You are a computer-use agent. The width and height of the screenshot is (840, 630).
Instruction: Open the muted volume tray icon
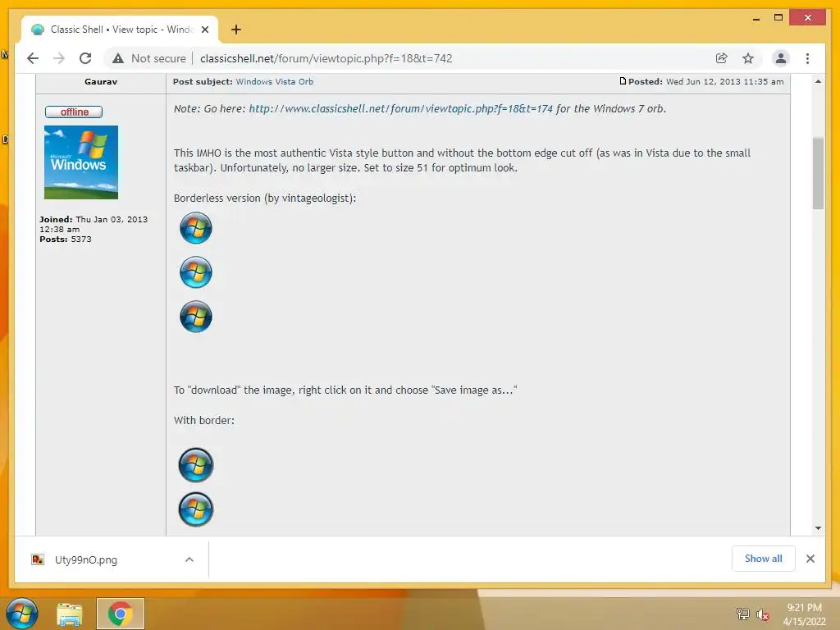(763, 614)
